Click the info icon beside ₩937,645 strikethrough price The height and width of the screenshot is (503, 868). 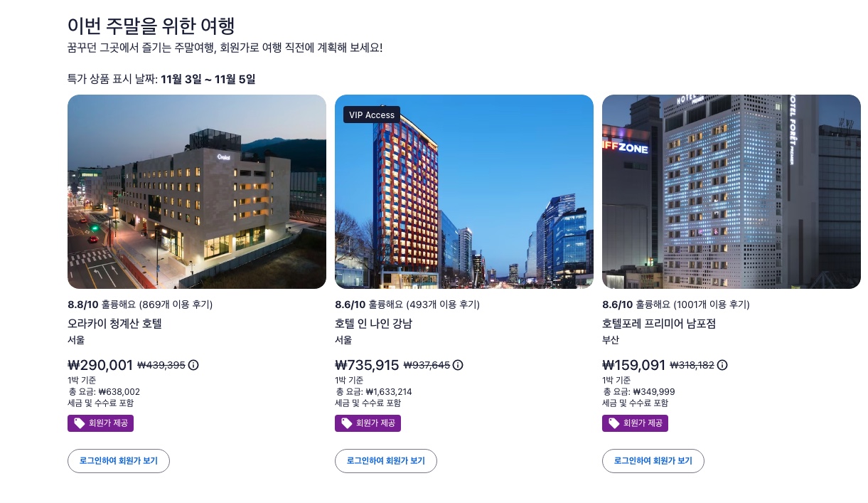(x=458, y=365)
